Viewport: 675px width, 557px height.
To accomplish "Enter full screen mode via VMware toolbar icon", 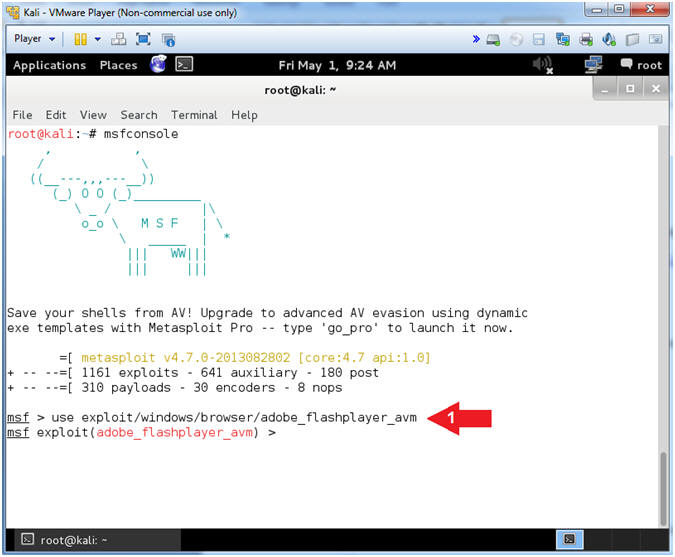I will [143, 39].
